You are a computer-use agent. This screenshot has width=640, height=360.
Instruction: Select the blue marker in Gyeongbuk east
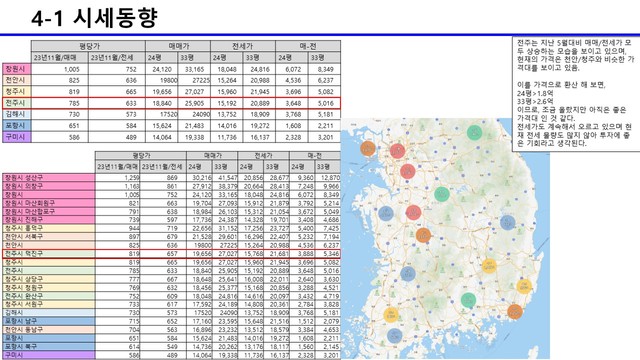(507, 222)
